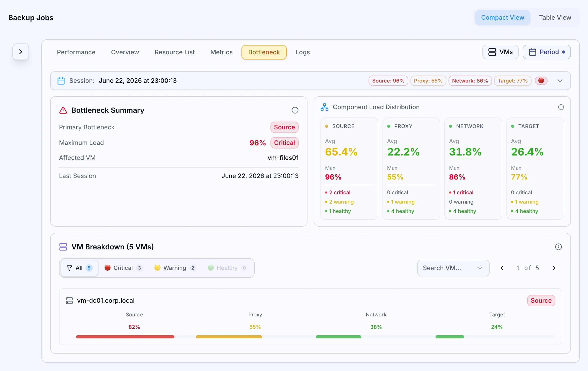Select the Bottleneck tab

(264, 52)
